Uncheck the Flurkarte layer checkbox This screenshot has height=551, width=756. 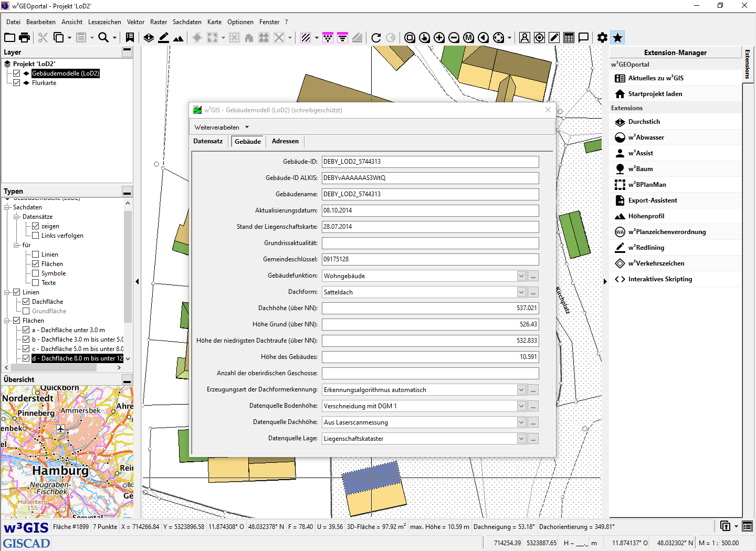click(17, 83)
